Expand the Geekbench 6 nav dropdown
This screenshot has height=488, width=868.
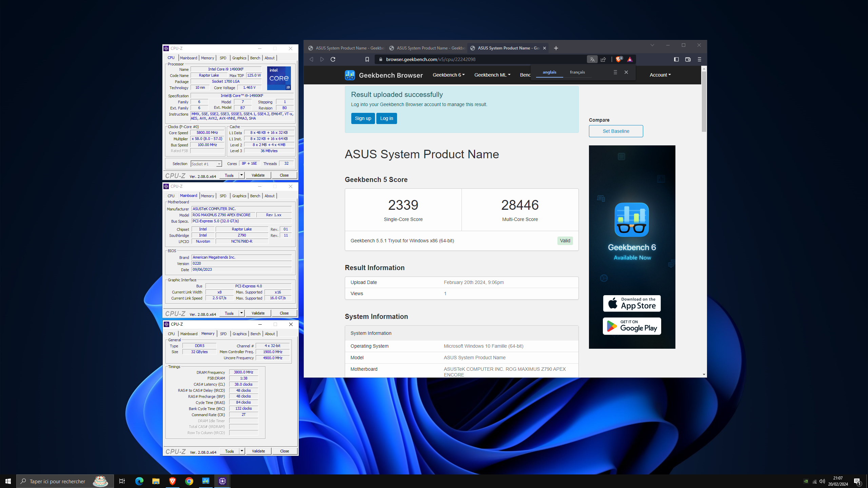[449, 75]
